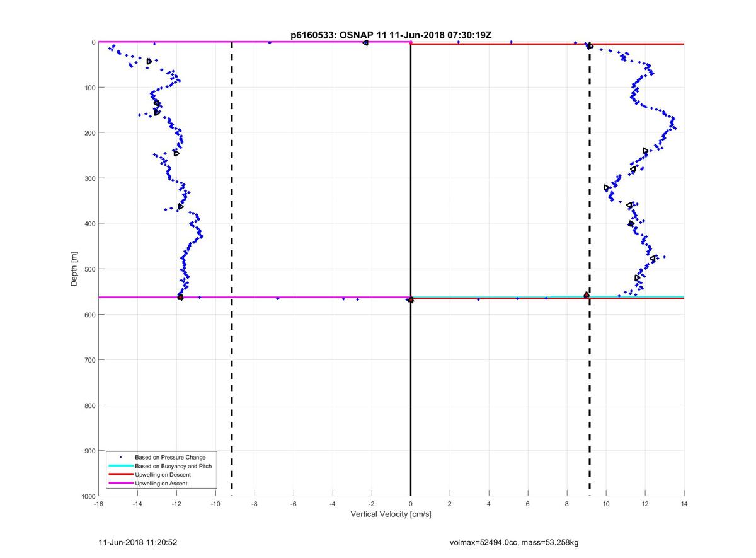This screenshot has height=558, width=756.
Task: Click depth-axis tick label '900'
Action: pyautogui.click(x=89, y=451)
